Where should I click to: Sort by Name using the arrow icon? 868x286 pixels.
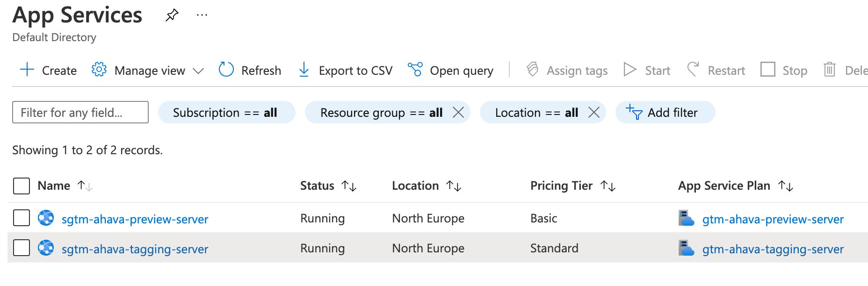pos(85,186)
